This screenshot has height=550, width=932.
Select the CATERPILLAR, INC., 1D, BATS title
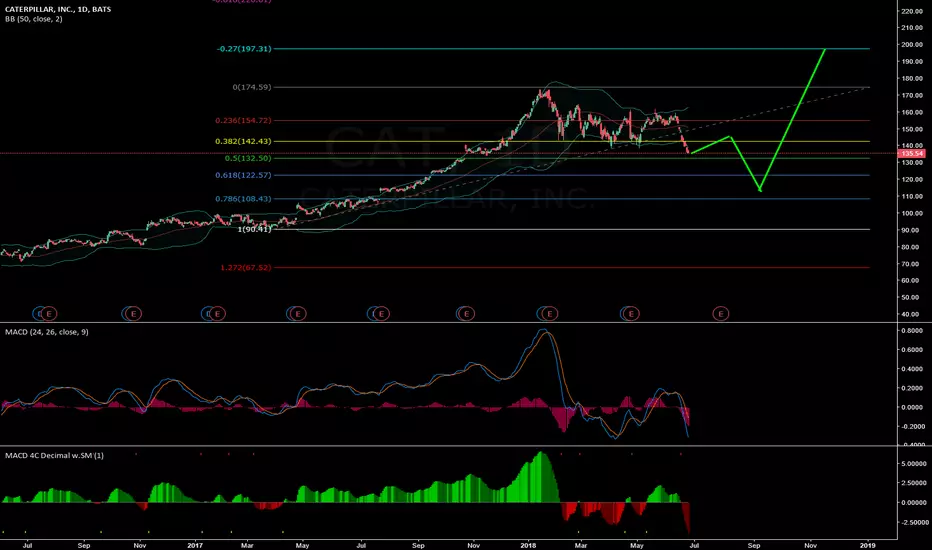tap(58, 10)
